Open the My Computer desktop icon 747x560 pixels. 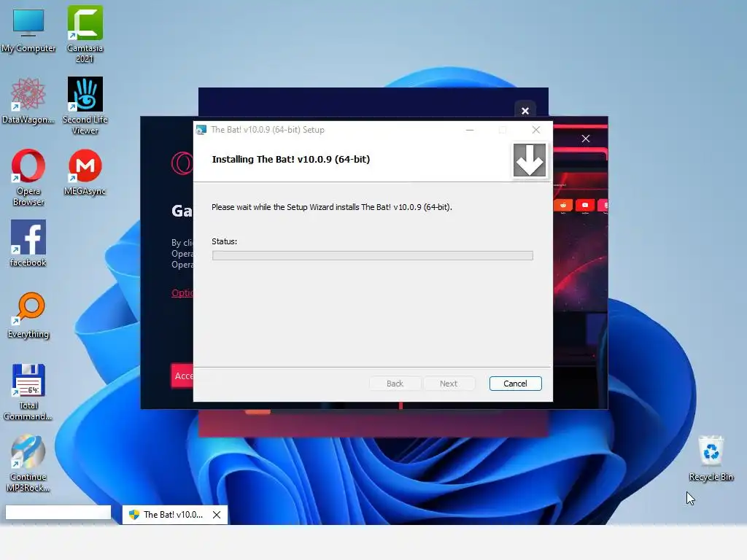point(28,29)
